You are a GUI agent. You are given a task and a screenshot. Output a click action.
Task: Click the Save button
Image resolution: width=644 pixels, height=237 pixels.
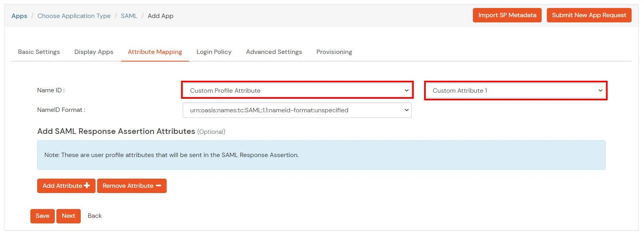(42, 216)
